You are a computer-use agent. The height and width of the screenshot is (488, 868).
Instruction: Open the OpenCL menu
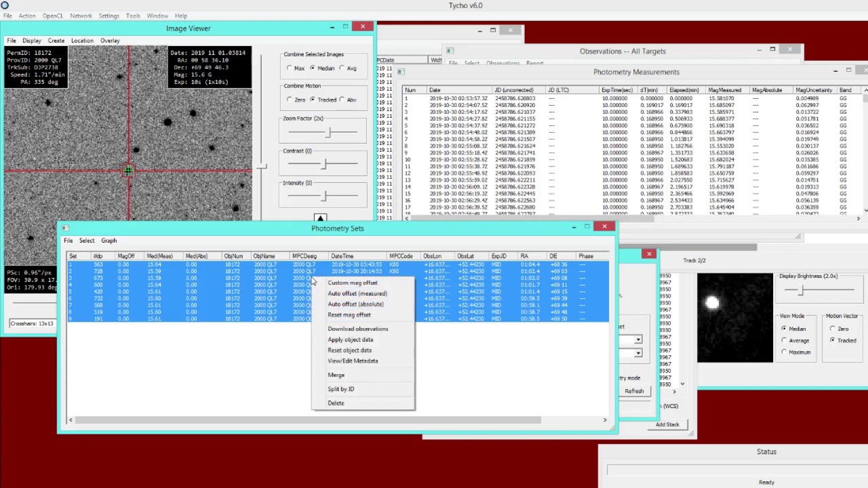pyautogui.click(x=53, y=16)
